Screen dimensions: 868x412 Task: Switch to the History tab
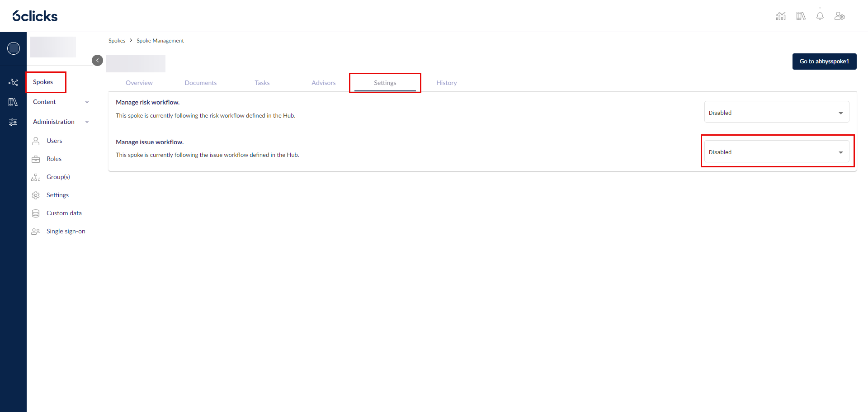[446, 83]
